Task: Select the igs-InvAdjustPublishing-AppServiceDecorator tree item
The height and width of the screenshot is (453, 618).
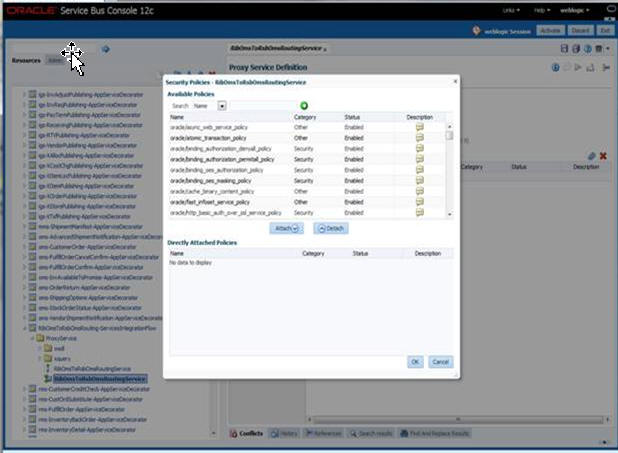Action: (91, 95)
